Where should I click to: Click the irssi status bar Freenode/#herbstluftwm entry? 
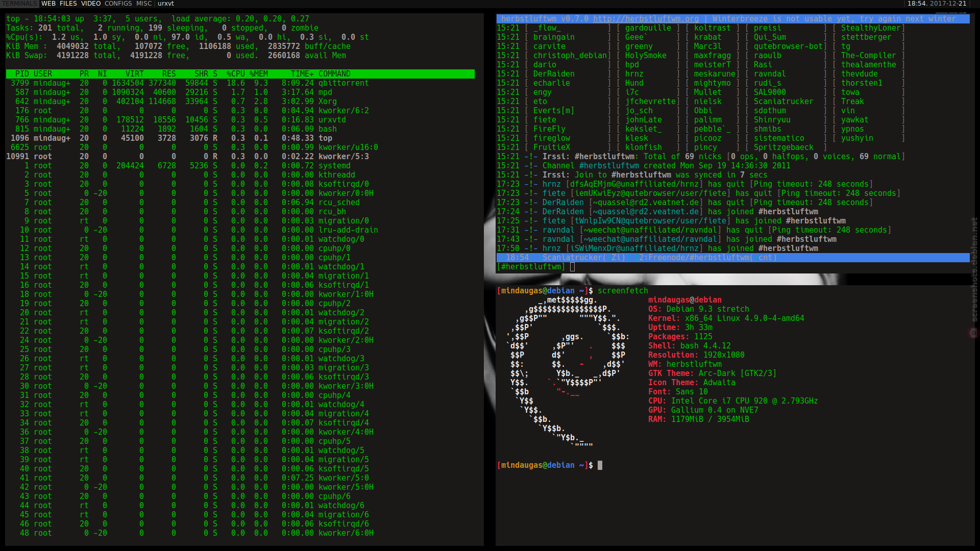(x=708, y=258)
